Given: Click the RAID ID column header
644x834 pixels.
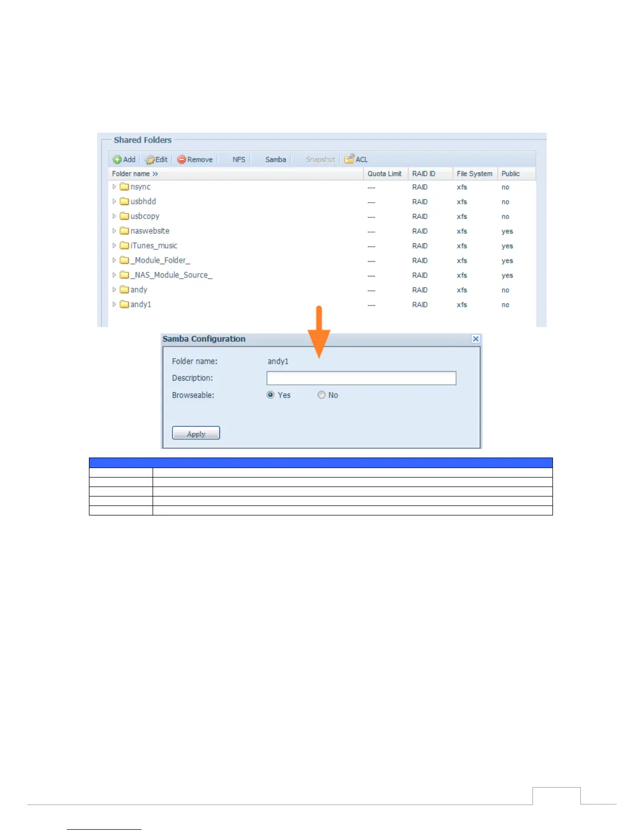Looking at the screenshot, I should 430,174.
